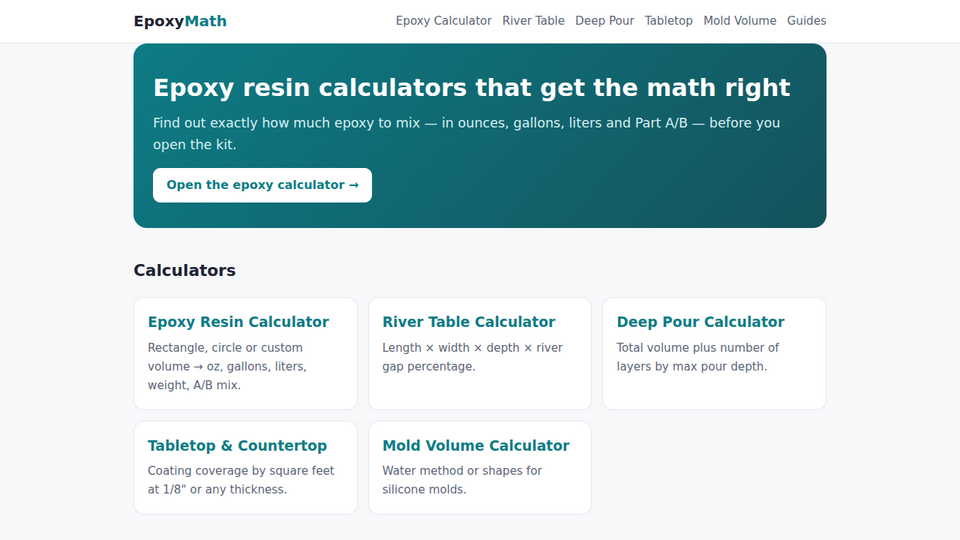Open Tabletop navigation item

(669, 21)
